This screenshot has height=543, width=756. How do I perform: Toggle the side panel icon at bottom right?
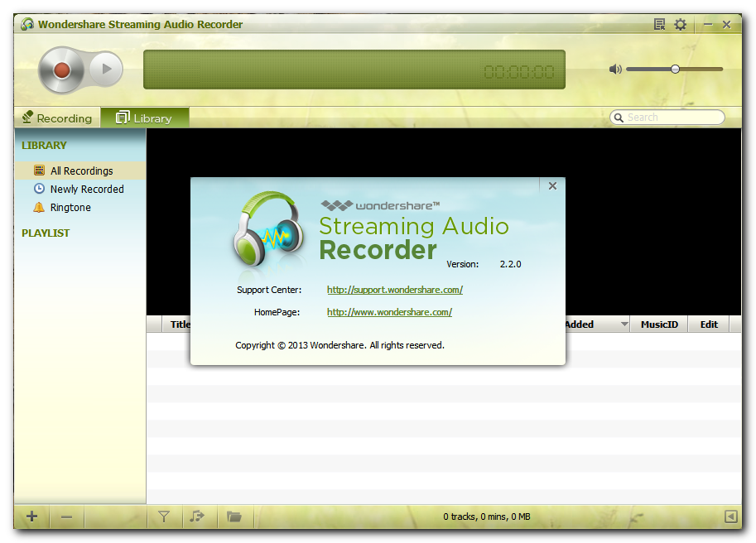pyautogui.click(x=730, y=517)
